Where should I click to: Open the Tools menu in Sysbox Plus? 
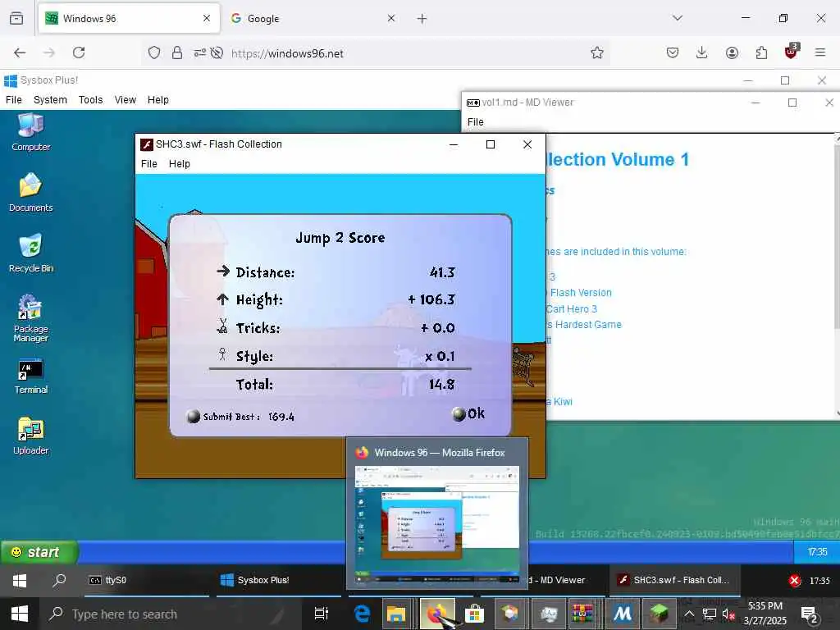point(90,99)
